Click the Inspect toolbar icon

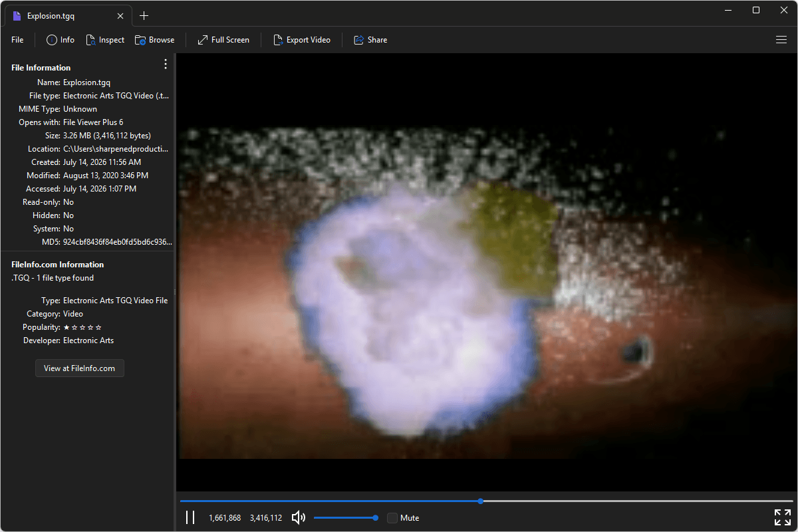tap(91, 40)
